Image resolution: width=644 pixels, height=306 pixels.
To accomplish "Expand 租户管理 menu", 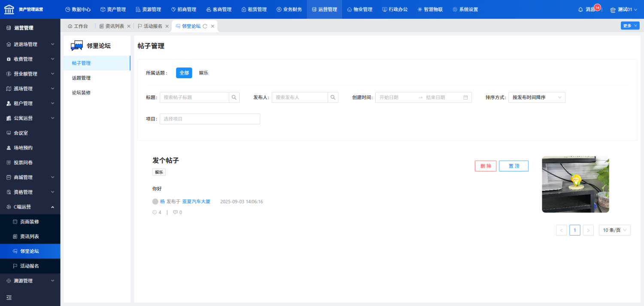I will point(30,104).
